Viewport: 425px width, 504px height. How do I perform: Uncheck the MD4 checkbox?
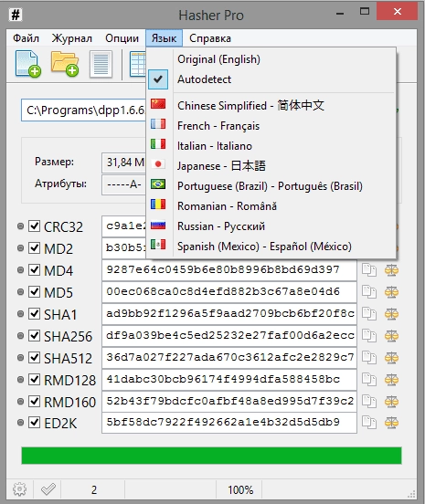34,269
